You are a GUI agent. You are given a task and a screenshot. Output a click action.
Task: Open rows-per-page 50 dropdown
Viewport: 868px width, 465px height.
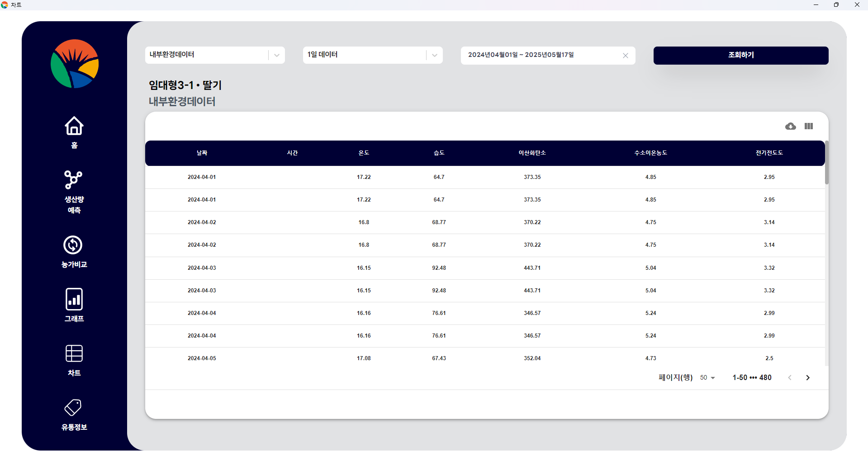coord(707,378)
